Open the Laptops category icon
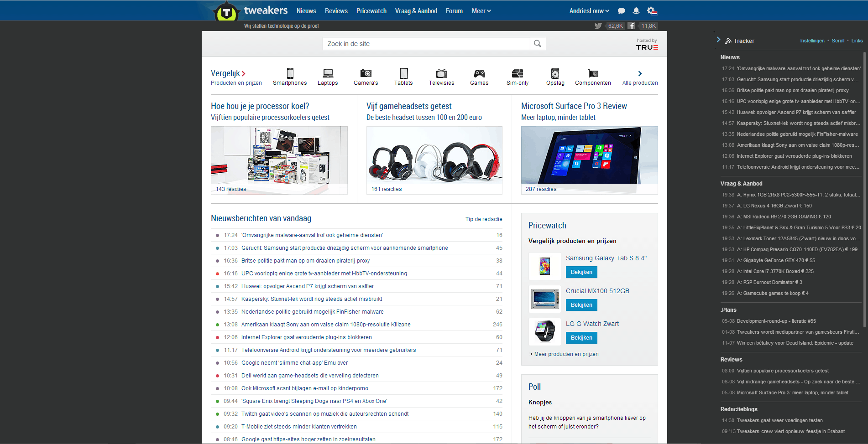The height and width of the screenshot is (444, 868). [328, 73]
